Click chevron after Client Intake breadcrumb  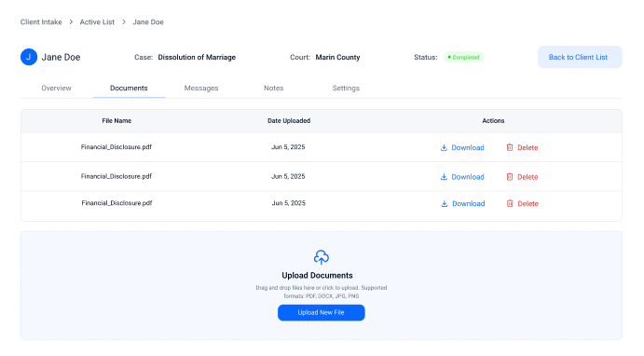pyautogui.click(x=71, y=21)
